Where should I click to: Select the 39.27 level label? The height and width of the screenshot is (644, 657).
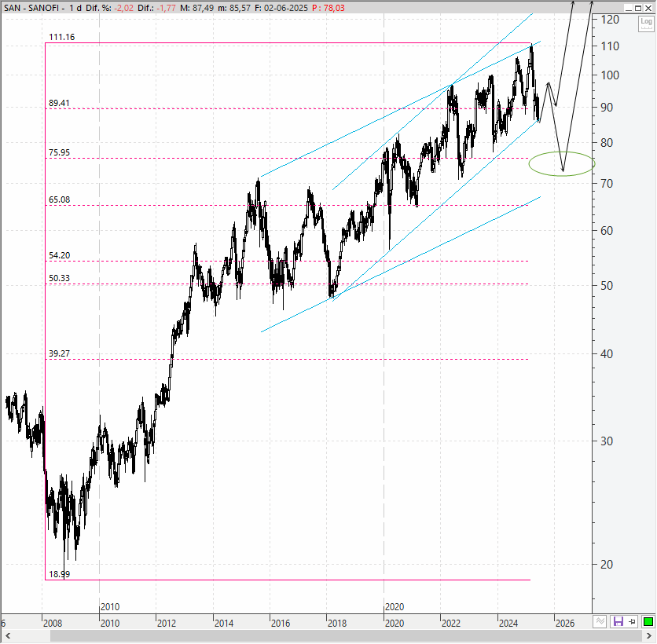click(59, 353)
